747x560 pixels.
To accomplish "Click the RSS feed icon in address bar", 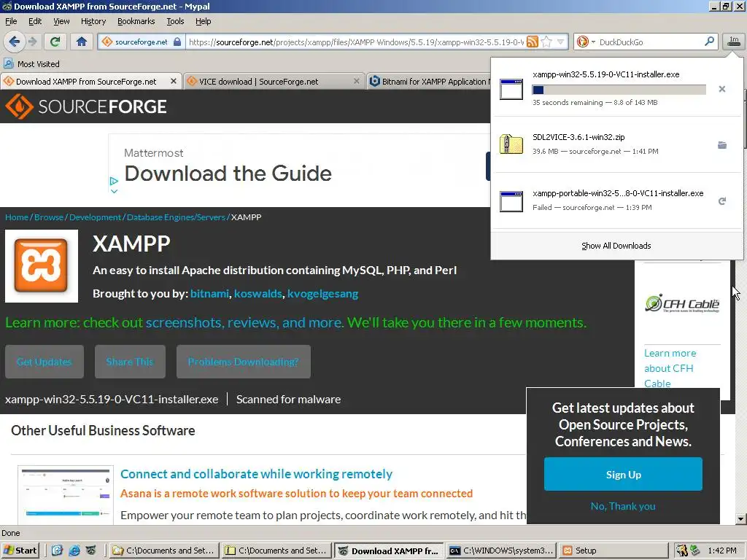I will click(x=532, y=42).
